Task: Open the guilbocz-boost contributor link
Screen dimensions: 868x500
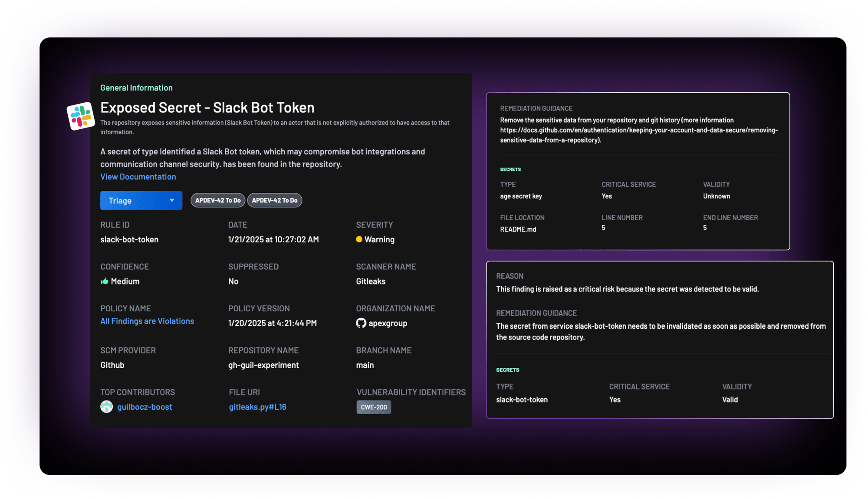Action: pos(145,407)
